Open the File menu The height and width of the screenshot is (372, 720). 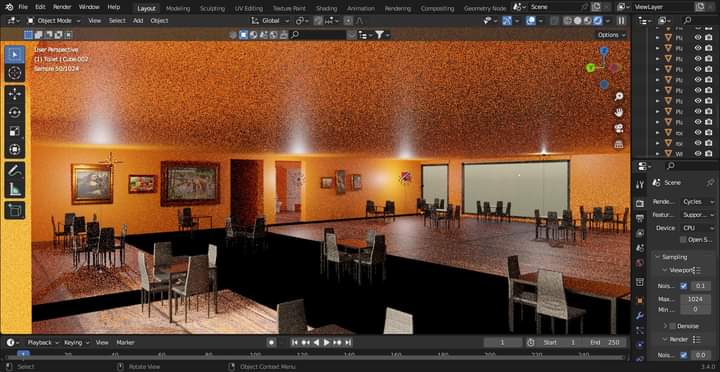pos(23,7)
